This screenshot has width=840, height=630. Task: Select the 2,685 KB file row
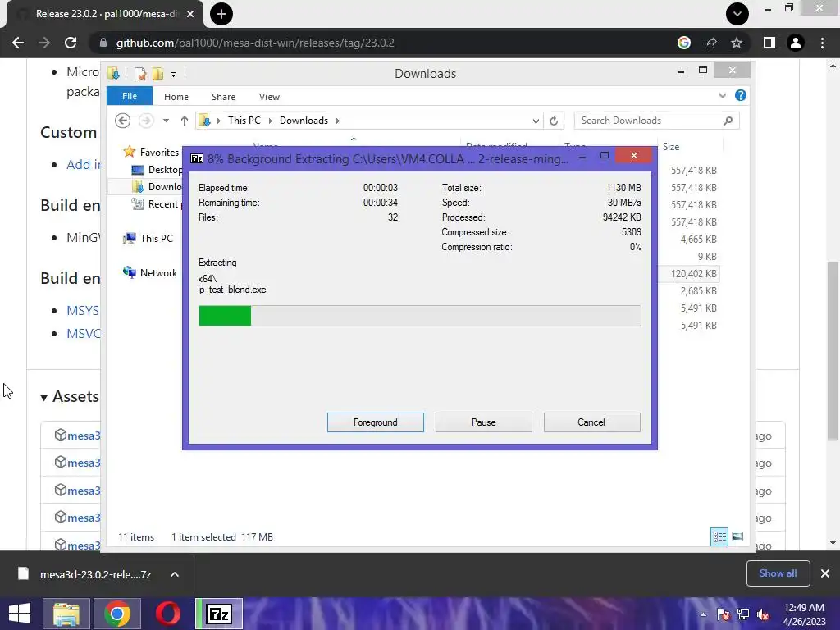(x=699, y=291)
